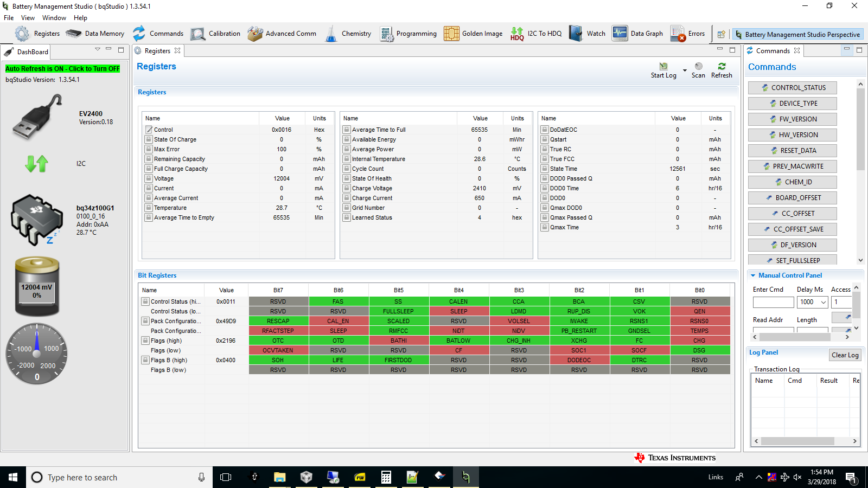Open the Chemistry flask tool
868x488 pixels.
331,34
